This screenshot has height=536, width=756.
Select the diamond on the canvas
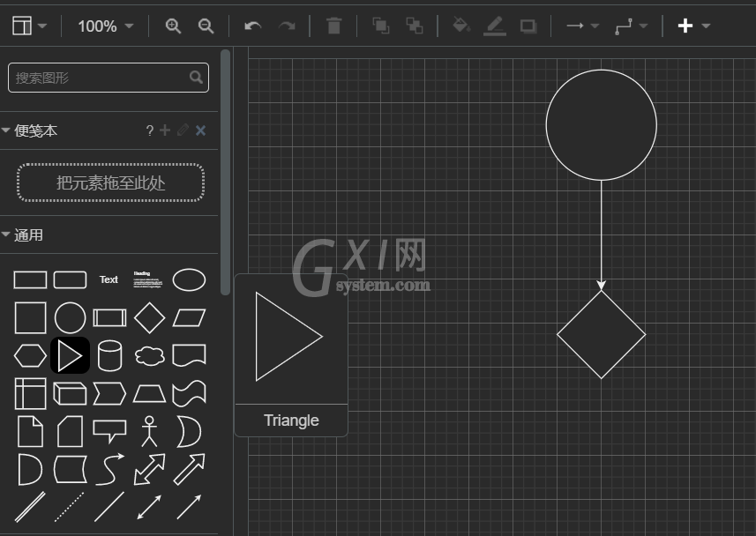tap(602, 334)
